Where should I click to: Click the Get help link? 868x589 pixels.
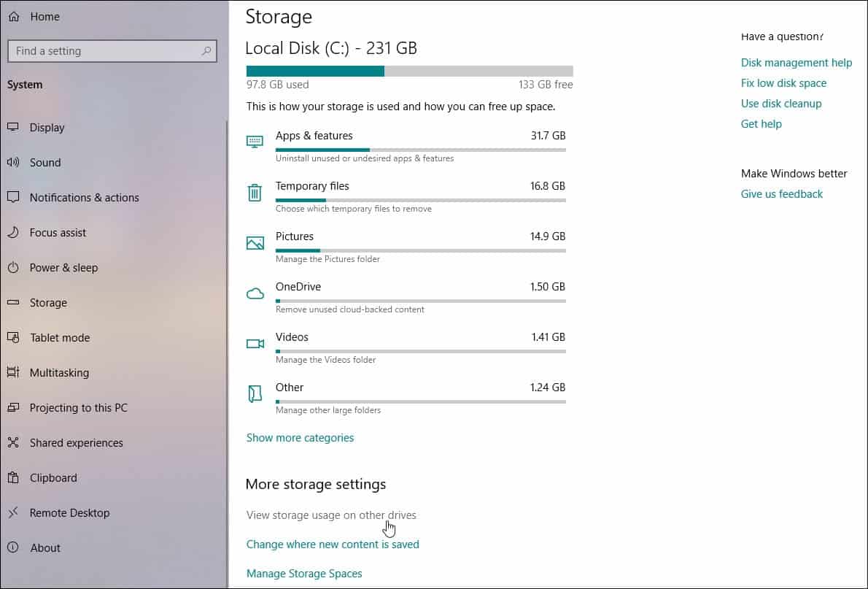pyautogui.click(x=762, y=124)
